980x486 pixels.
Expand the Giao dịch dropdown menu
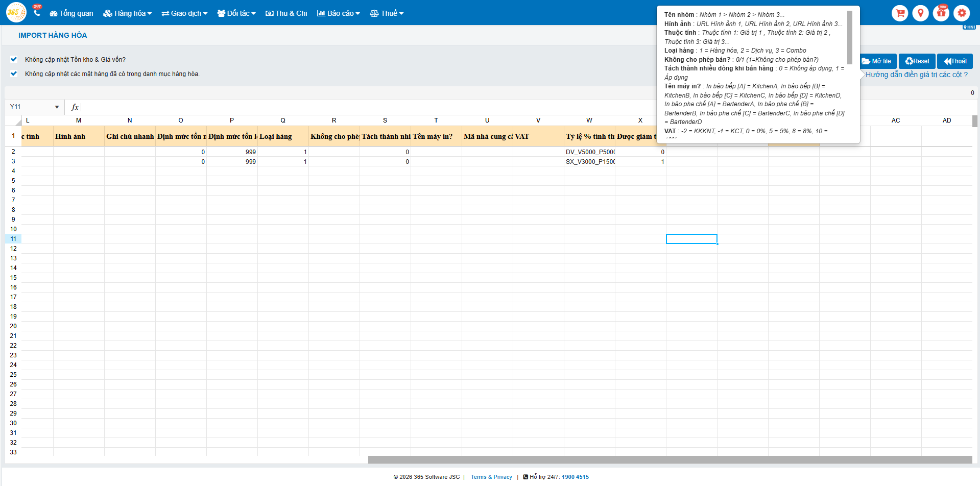click(x=184, y=13)
